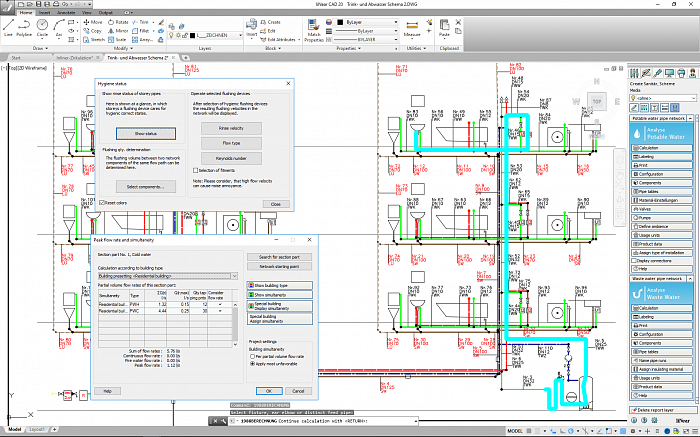Click Reynolds number button
Image resolution: width=700 pixels, height=437 pixels.
tap(231, 158)
